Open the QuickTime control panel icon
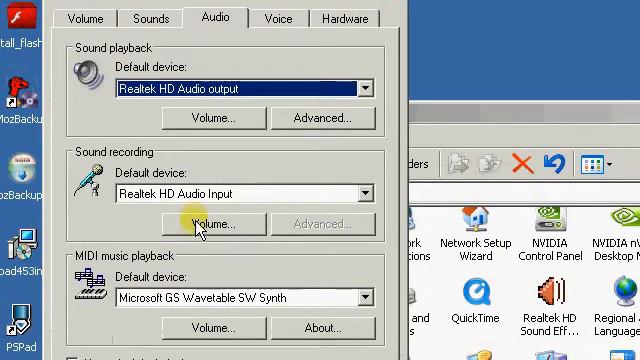 (x=476, y=301)
